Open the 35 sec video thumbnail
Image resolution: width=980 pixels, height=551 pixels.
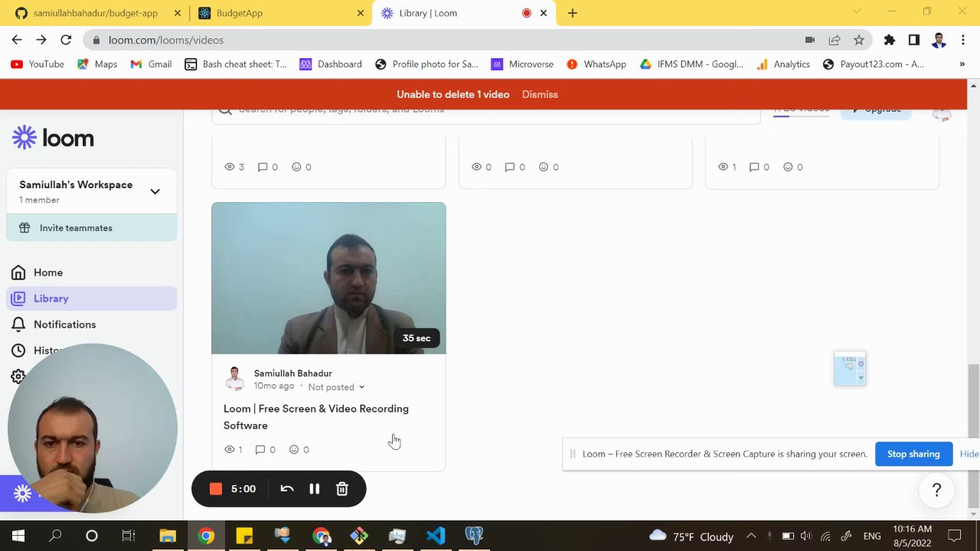(x=328, y=278)
